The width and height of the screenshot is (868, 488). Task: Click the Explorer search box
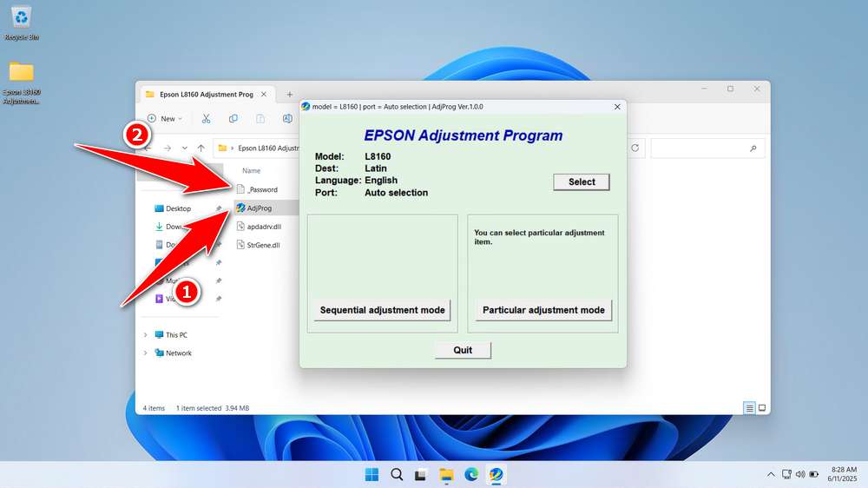707,148
